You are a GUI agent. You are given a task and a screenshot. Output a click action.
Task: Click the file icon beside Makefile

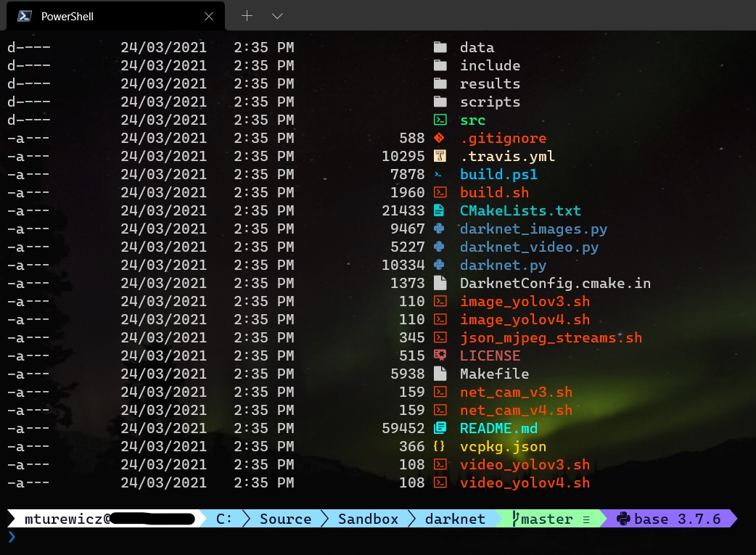[x=440, y=374]
